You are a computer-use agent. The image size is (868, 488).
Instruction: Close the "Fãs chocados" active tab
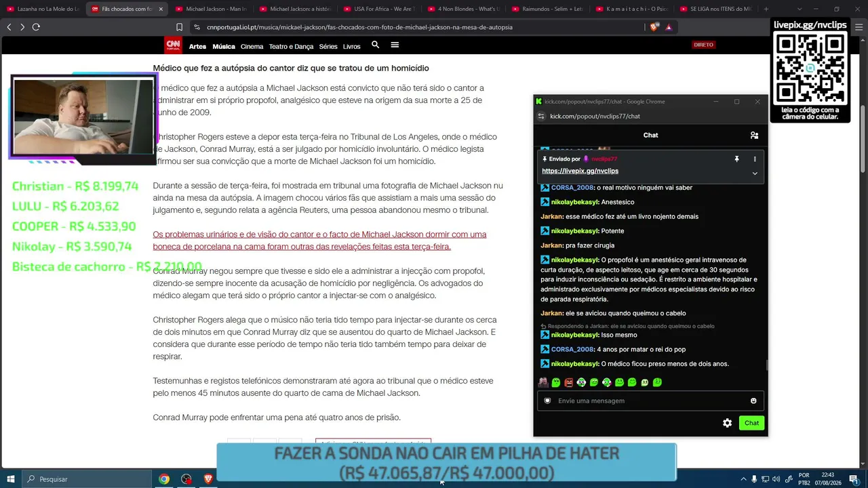tap(161, 9)
